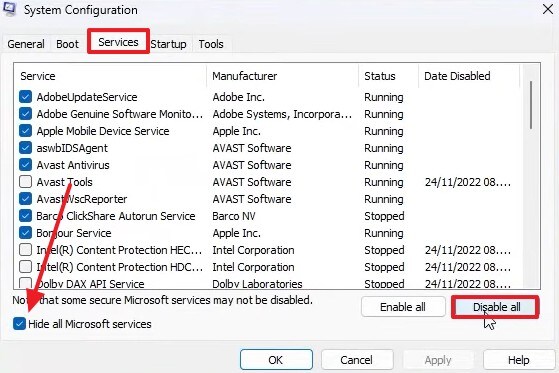Click the Barco NV manufacturer cell
Screen dimensions: 559x373
[x=234, y=216]
